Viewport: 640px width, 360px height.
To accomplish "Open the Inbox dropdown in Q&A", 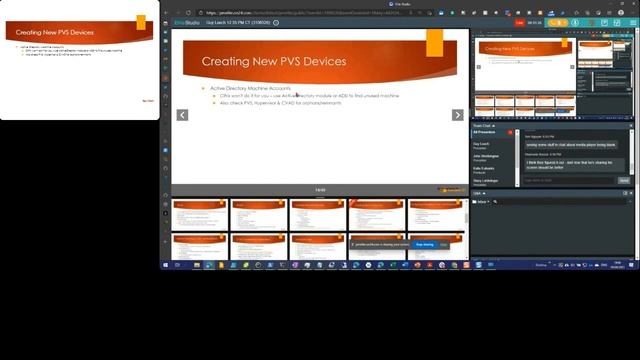I will [x=481, y=202].
